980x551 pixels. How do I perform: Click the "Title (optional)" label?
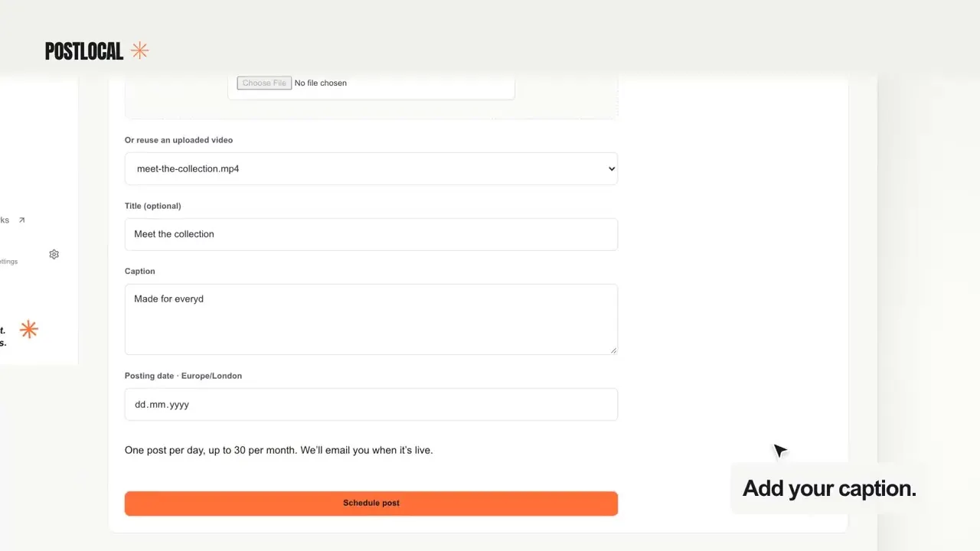click(x=153, y=206)
